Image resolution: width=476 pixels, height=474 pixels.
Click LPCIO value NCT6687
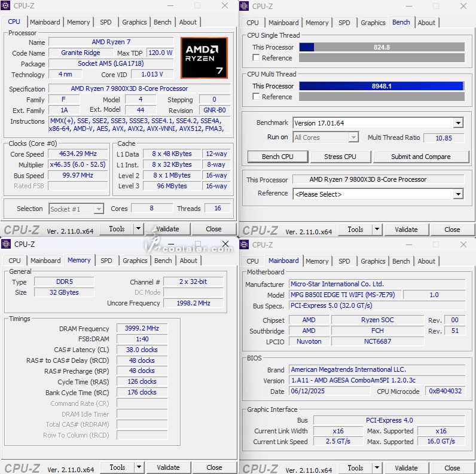[x=377, y=341]
